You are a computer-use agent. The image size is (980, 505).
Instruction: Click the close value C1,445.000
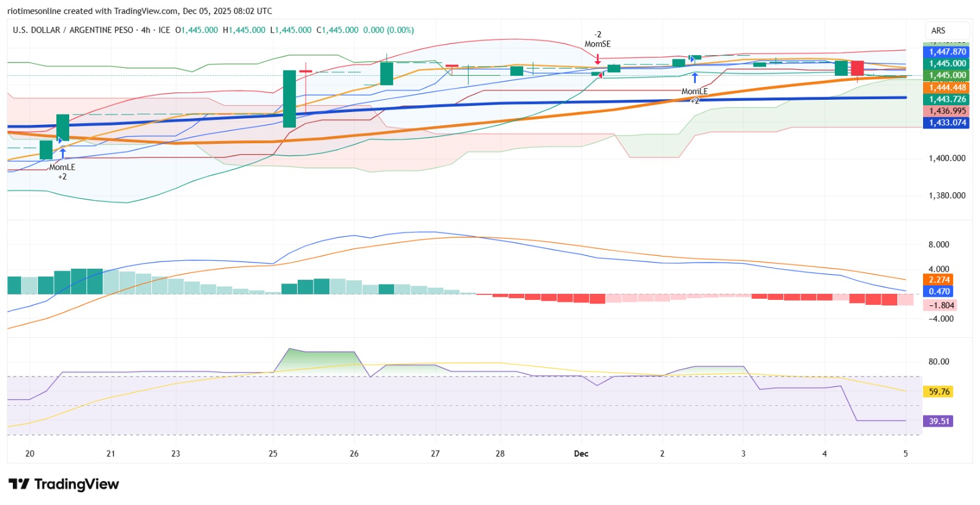coord(337,30)
